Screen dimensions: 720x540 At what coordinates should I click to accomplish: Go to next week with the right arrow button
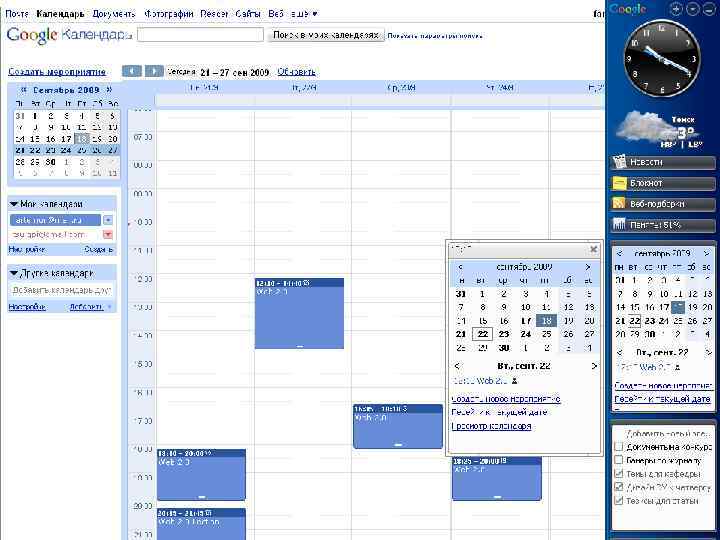154,71
